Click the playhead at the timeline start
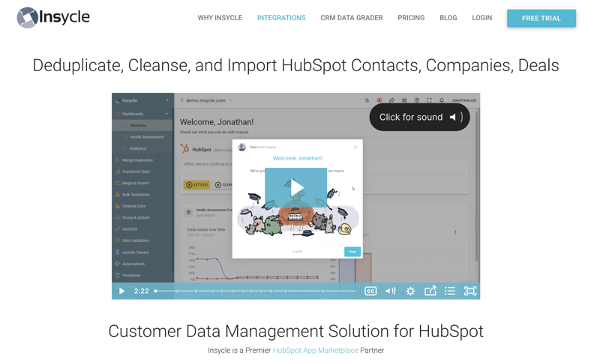This screenshot has height=364, width=600. pyautogui.click(x=156, y=291)
